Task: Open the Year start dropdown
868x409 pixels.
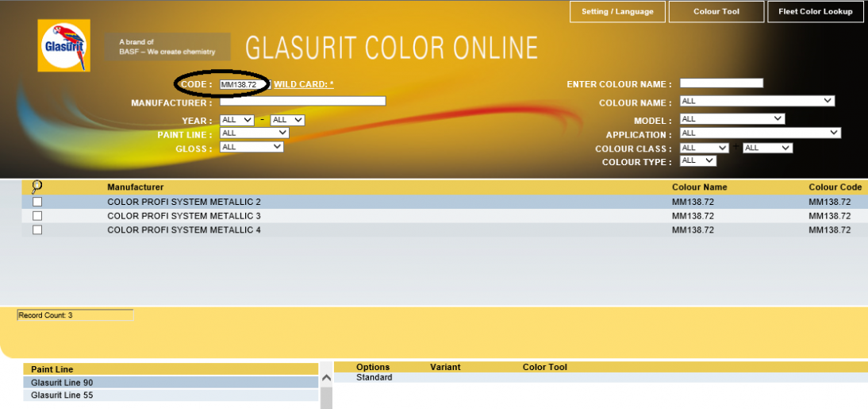Action: (x=237, y=120)
